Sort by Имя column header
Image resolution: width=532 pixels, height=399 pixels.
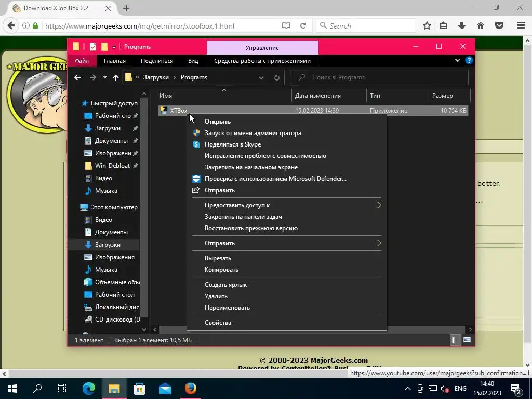click(x=224, y=96)
